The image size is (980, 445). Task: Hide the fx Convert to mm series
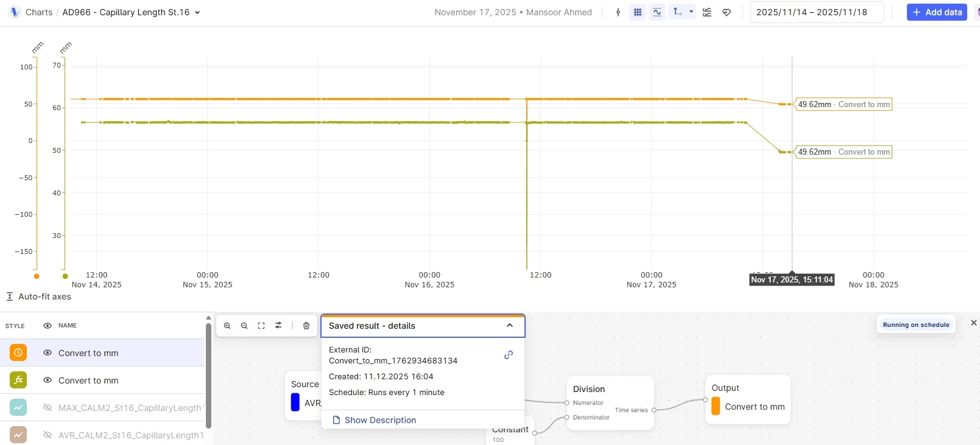[48, 380]
